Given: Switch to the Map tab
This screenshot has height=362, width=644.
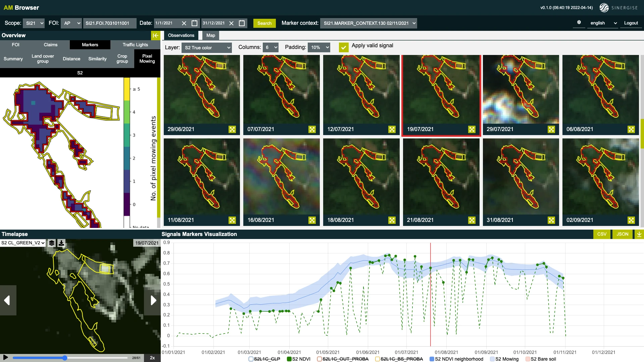Looking at the screenshot, I should [x=210, y=36].
